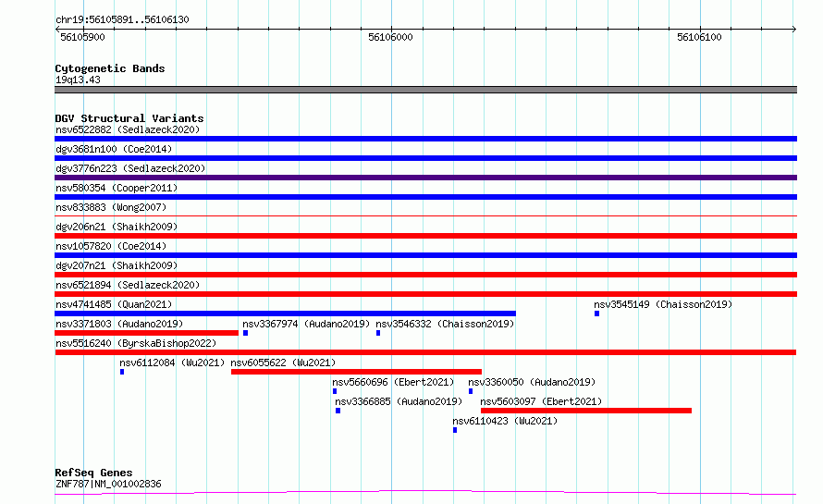Open the nsv6055622 (Wu2021) label

(284, 363)
